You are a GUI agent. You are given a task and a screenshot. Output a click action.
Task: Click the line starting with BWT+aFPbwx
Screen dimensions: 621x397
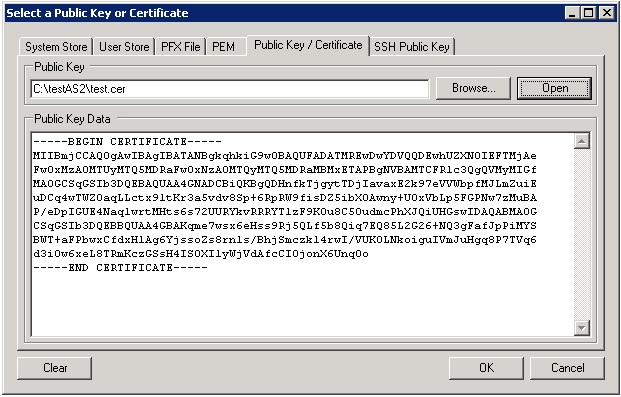tap(285, 240)
